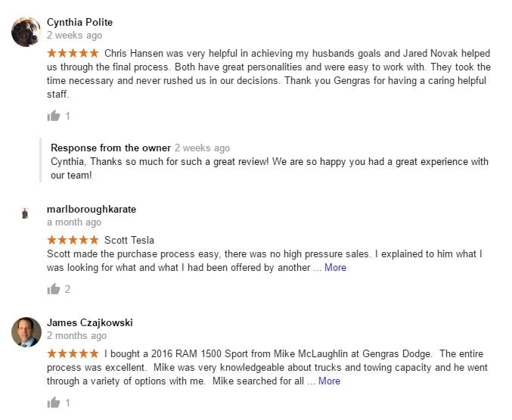Expand marlboroughkarate's review with More

[335, 267]
